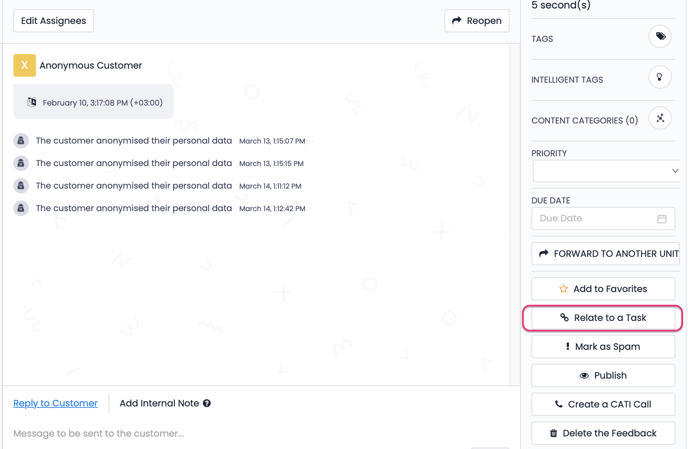
Task: Click the first anonymised data event icon
Action: pyautogui.click(x=21, y=141)
